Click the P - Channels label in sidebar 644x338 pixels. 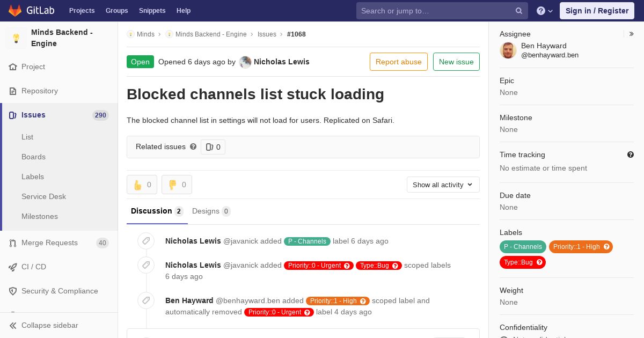[x=523, y=247]
